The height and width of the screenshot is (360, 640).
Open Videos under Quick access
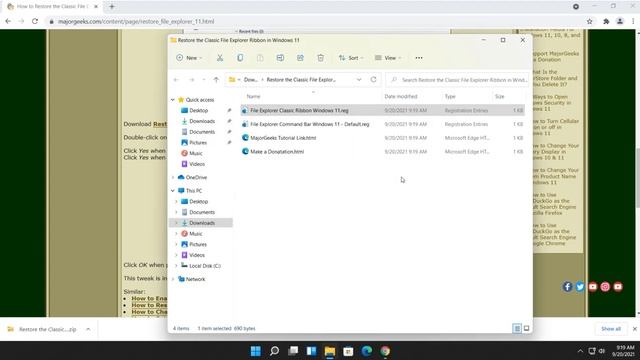pyautogui.click(x=197, y=164)
